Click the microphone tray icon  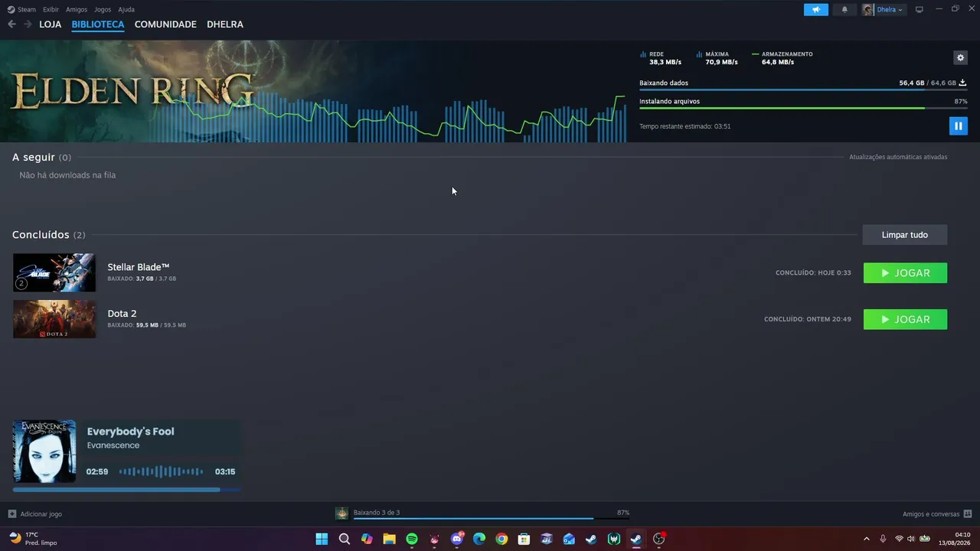883,539
